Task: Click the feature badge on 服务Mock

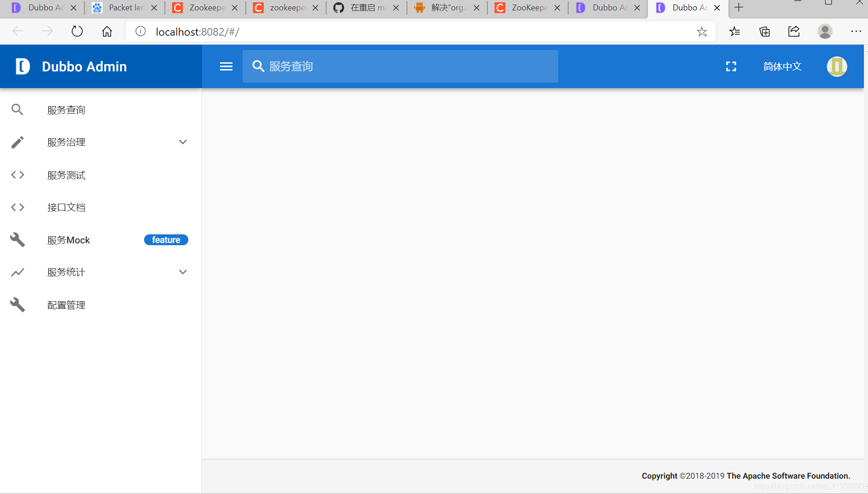Action: [166, 240]
